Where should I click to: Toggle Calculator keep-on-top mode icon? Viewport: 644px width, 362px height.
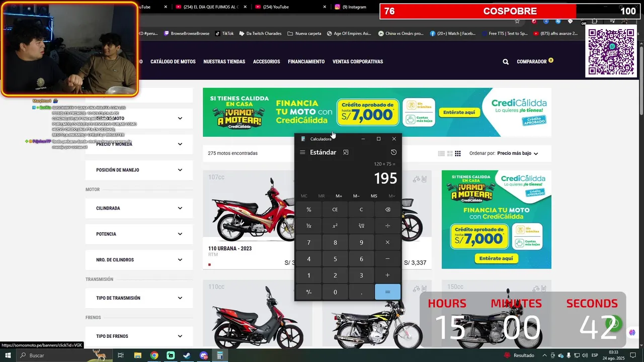tap(346, 152)
